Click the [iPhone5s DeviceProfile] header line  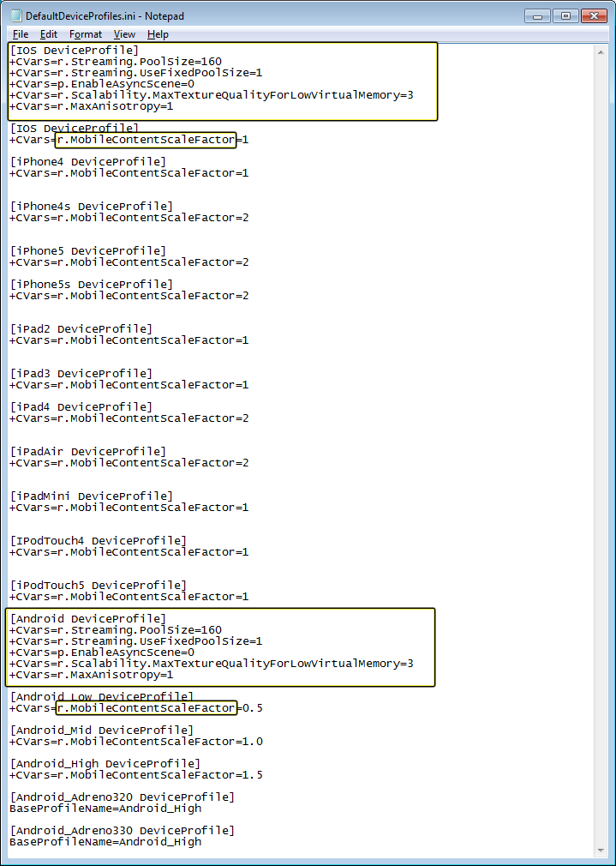(x=91, y=285)
